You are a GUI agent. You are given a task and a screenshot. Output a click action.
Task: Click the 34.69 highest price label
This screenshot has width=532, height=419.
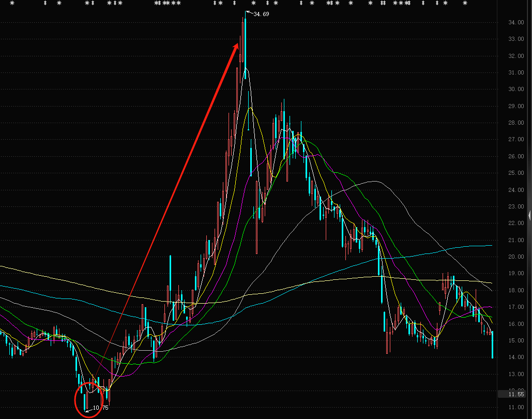click(261, 14)
